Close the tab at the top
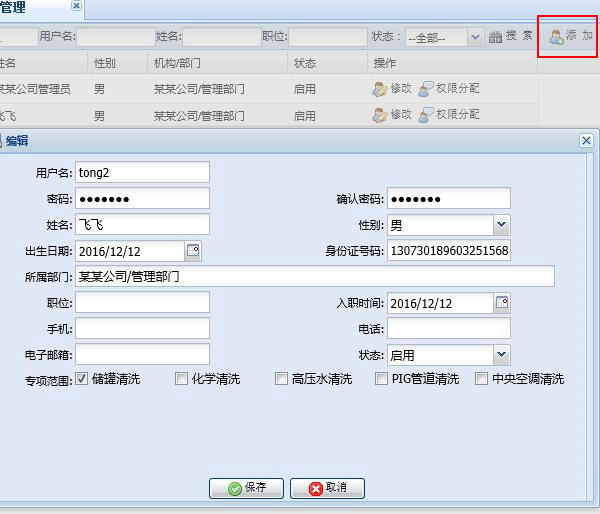This screenshot has height=514, width=600. click(x=77, y=8)
